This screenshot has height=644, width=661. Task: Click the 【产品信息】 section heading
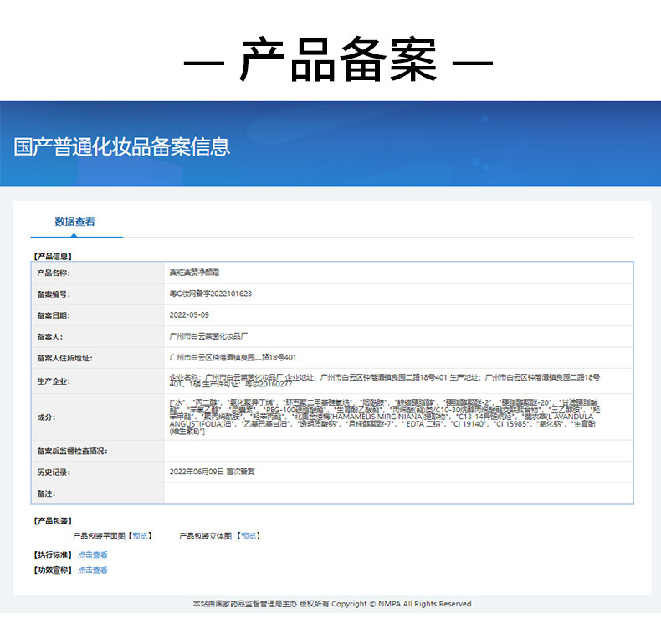(x=53, y=256)
